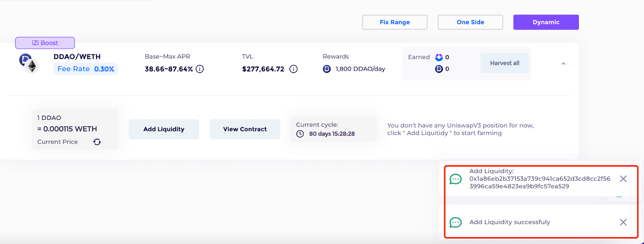The width and height of the screenshot is (644, 244).
Task: Close the Add Liquidity successfuly toast
Action: 623,222
